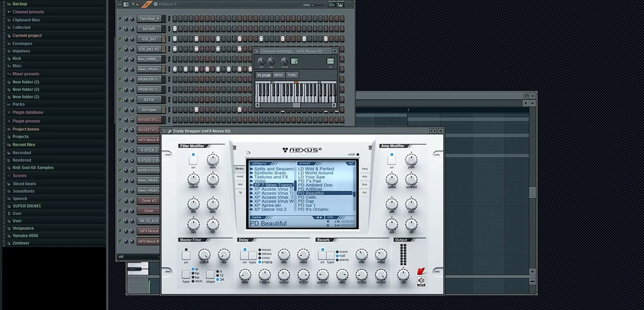
Task: Mute the Tom Real_4 channel with green LED
Action: pyautogui.click(x=120, y=19)
